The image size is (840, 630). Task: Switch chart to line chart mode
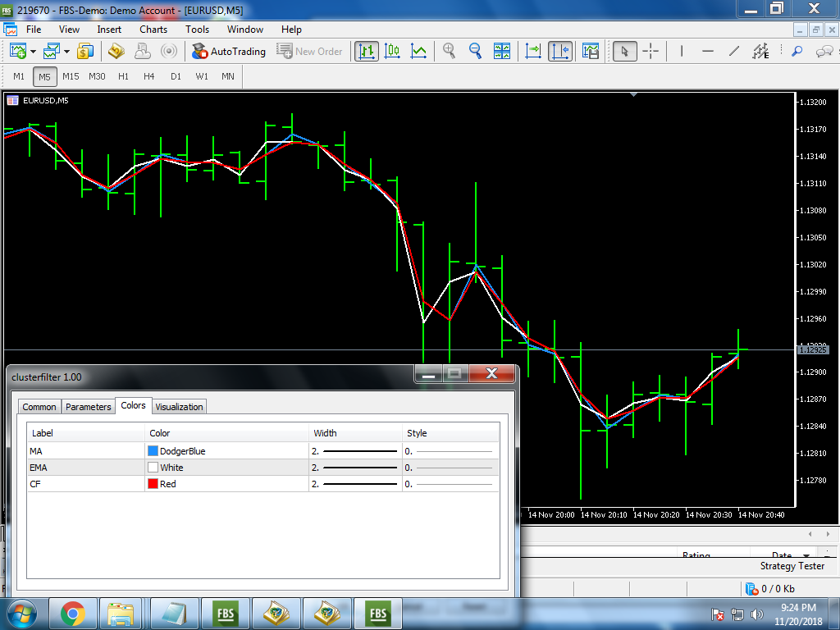click(418, 52)
